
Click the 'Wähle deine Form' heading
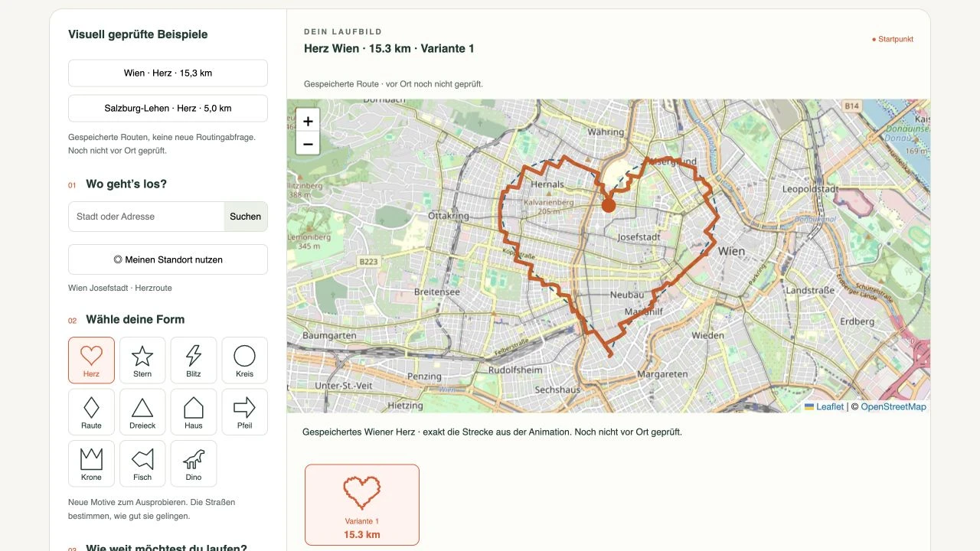[x=136, y=319]
